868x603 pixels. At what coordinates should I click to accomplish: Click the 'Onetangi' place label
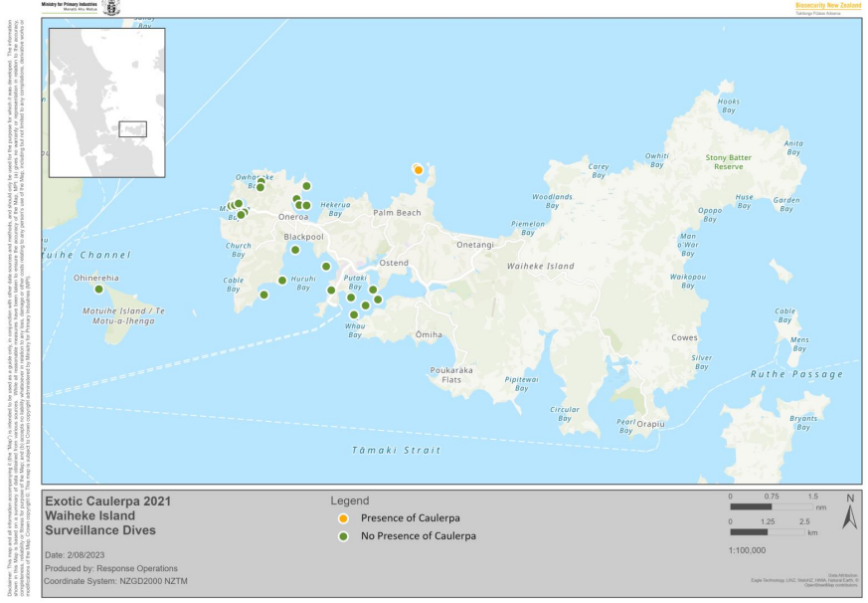[x=475, y=245]
